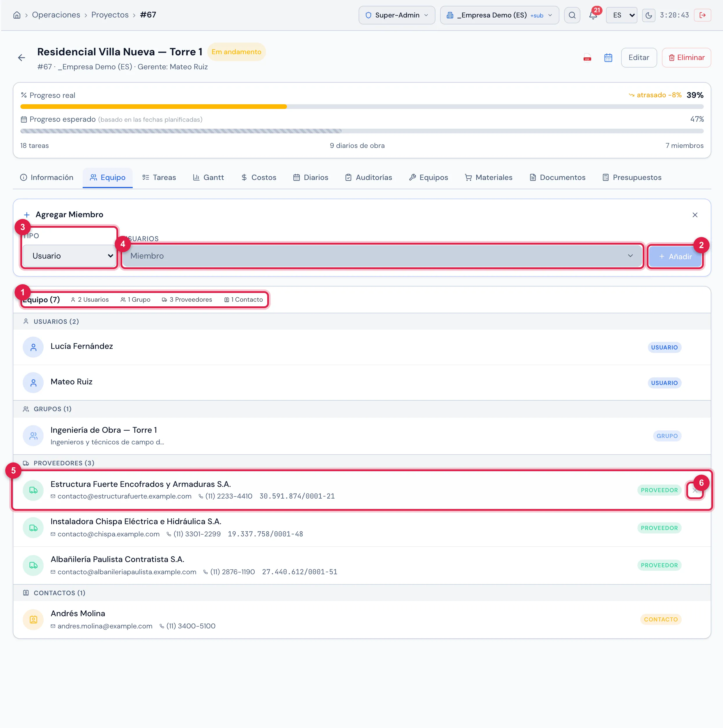
Task: Open the Miembro users dropdown
Action: click(382, 256)
